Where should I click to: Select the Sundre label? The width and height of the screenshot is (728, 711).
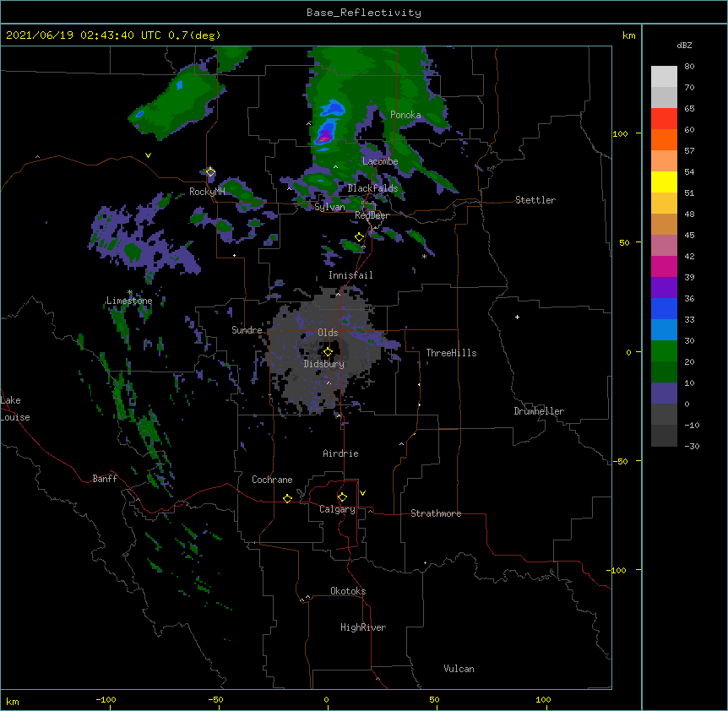pos(247,330)
